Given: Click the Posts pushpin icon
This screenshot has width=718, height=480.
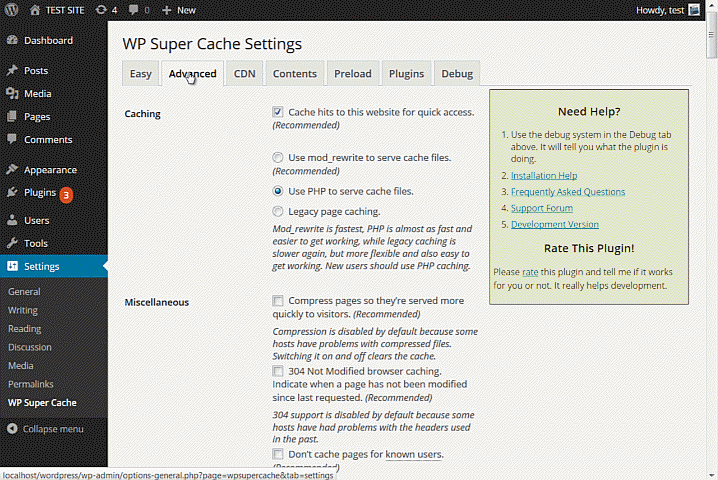Looking at the screenshot, I should pos(12,70).
